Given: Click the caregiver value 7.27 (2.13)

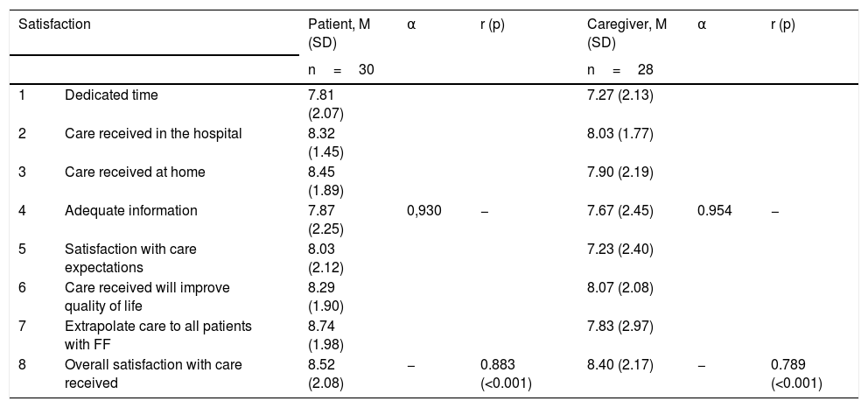Looking at the screenshot, I should coord(619,95).
